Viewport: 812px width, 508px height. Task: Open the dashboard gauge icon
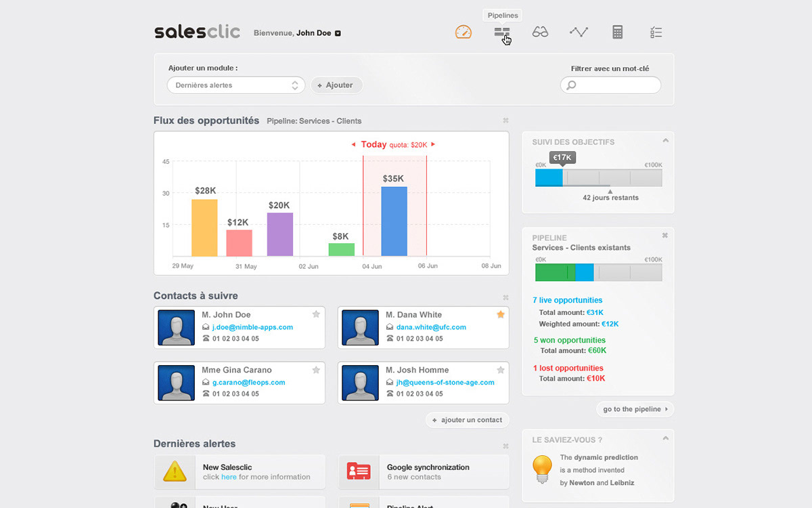[464, 32]
